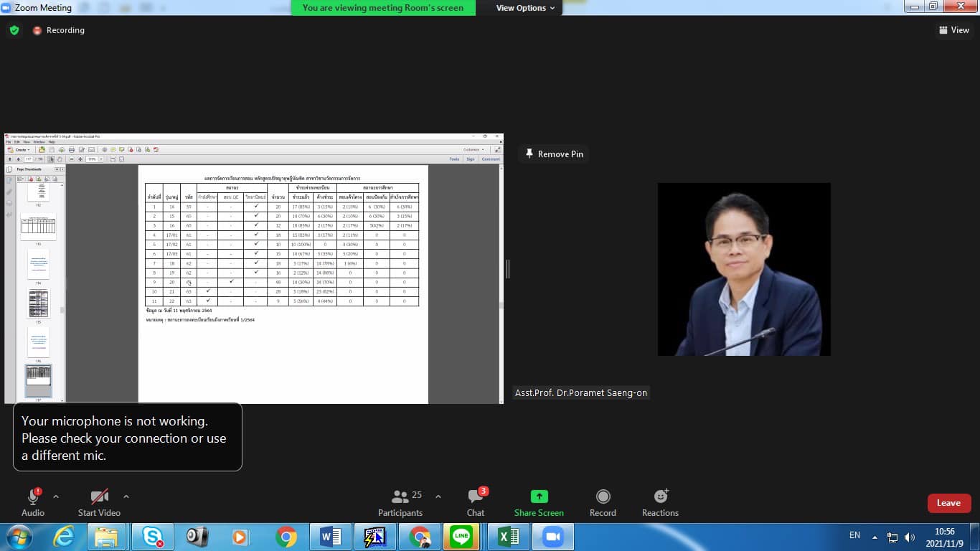Click the green encryption shield icon
980x551 pixels.
tap(14, 30)
